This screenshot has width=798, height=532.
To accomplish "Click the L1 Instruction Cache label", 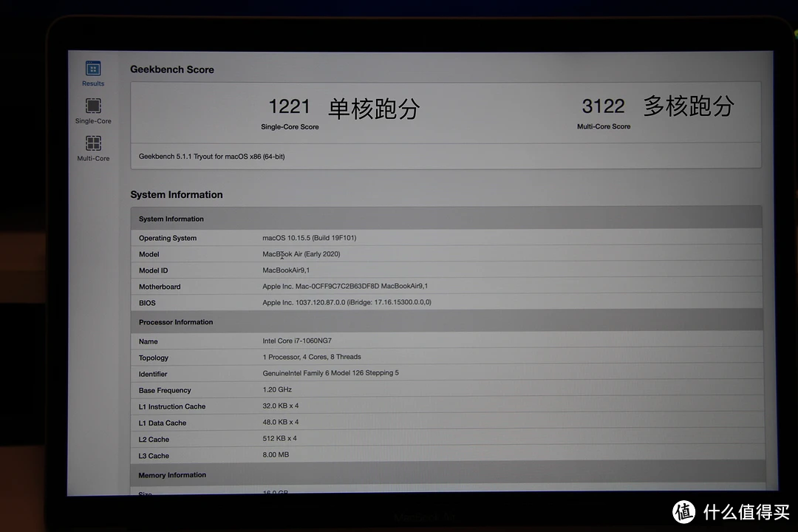I will [x=172, y=407].
